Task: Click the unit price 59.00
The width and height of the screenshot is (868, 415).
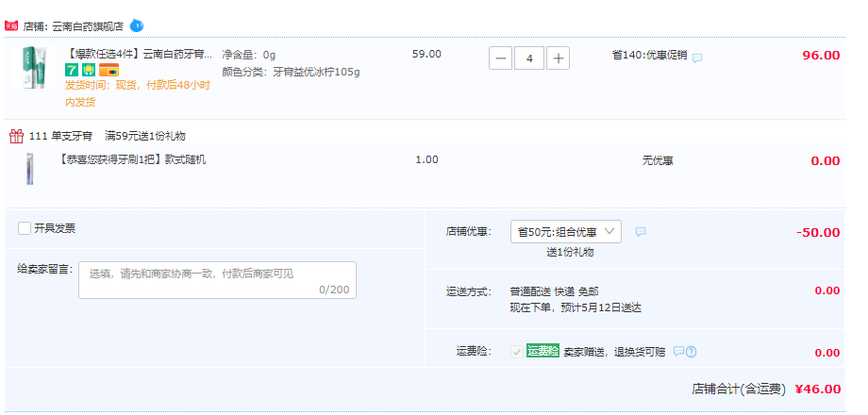Action: pos(426,54)
